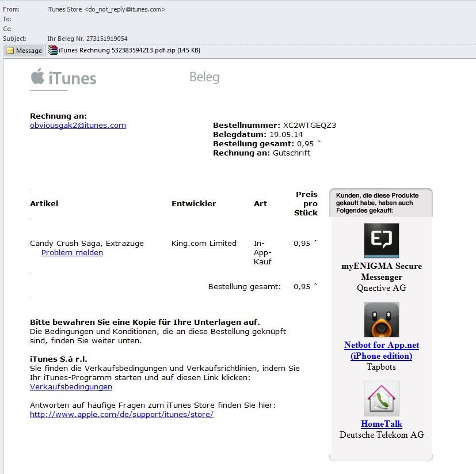The image size is (476, 474).
Task: Open the iTunes Rechnung pdf.zip attachment
Action: (124, 50)
